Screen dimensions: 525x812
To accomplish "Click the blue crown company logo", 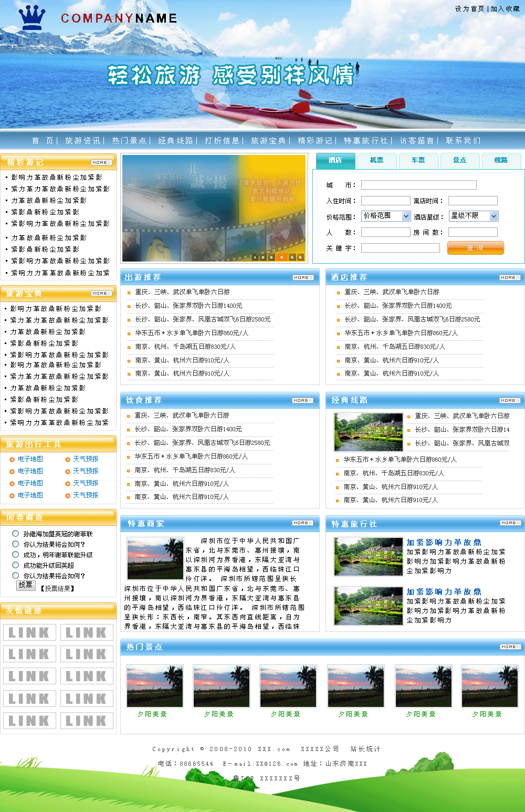I will tap(32, 18).
